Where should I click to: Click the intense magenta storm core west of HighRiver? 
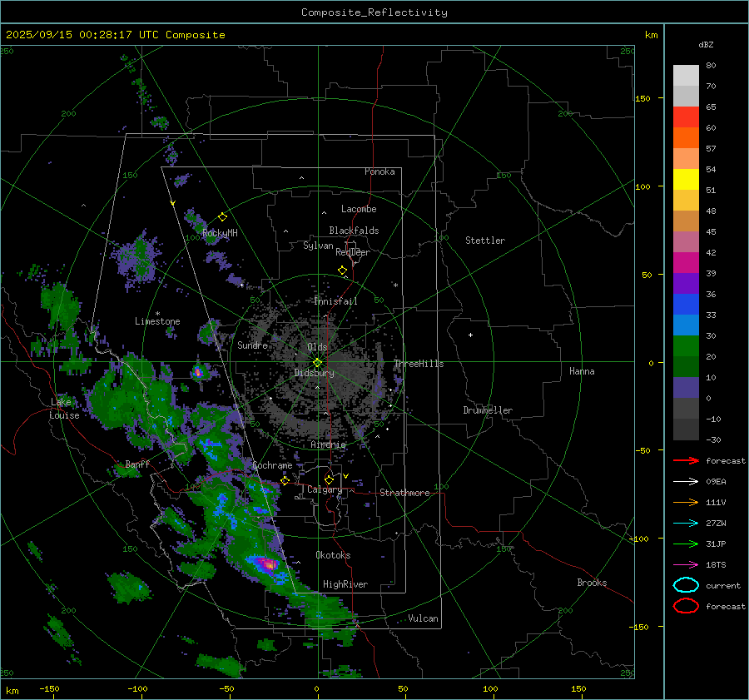click(x=266, y=563)
